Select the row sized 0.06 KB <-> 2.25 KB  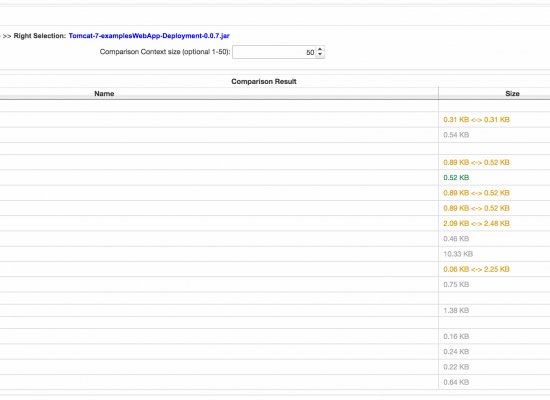pos(275,269)
